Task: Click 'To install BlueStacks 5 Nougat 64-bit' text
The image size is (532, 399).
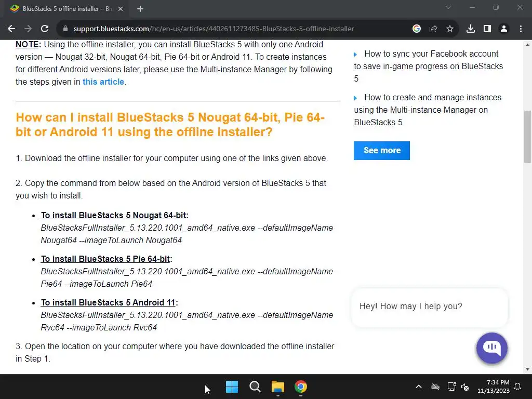Action: tap(113, 216)
